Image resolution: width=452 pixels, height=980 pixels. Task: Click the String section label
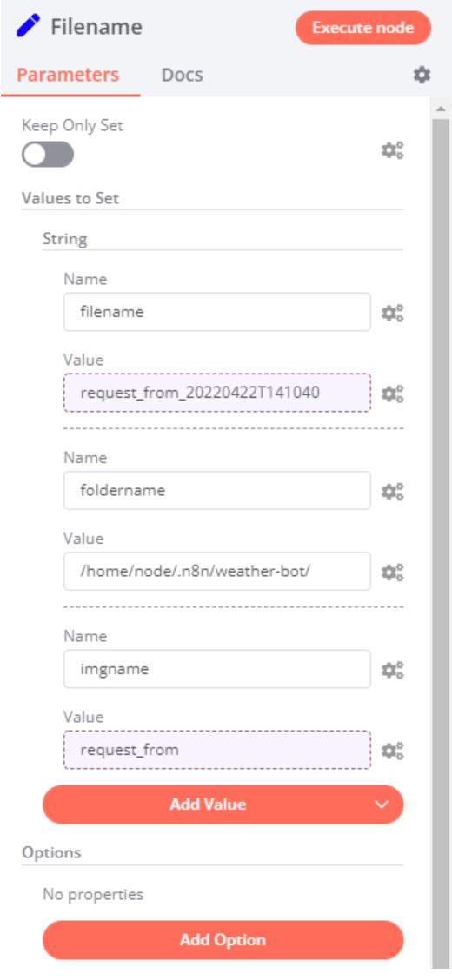click(65, 239)
